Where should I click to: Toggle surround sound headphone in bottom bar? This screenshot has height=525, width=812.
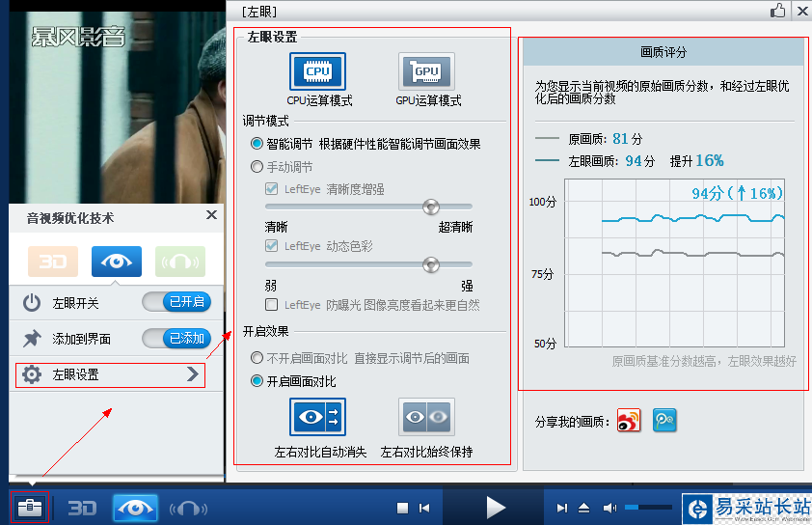(188, 509)
